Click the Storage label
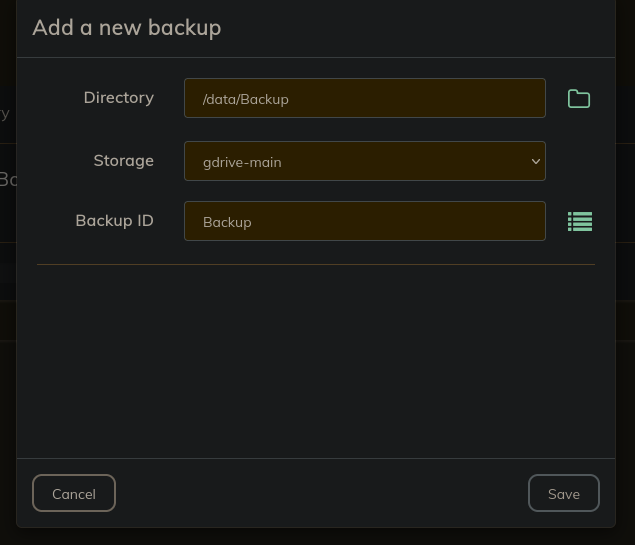635x545 pixels. (x=123, y=160)
